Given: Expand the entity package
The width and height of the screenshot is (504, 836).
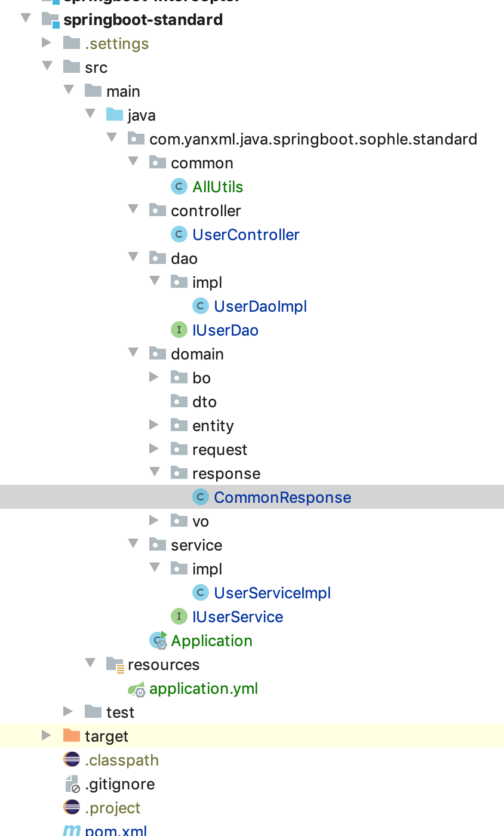Looking at the screenshot, I should click(x=154, y=425).
